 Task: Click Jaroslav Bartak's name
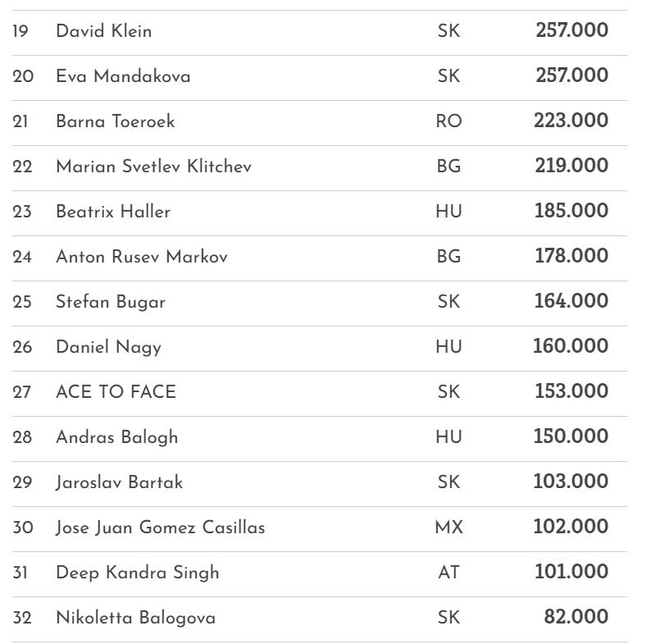(119, 482)
